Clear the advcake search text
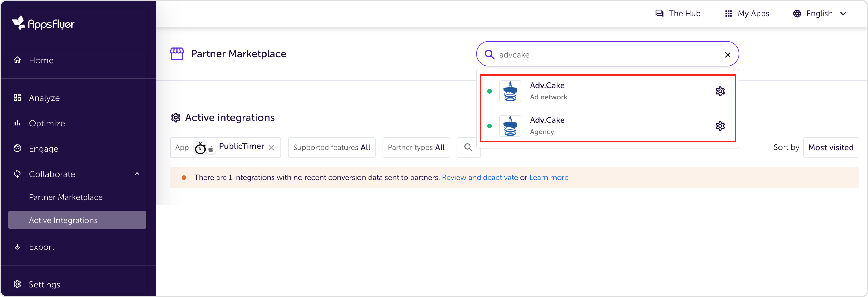This screenshot has height=297, width=868. 728,55
